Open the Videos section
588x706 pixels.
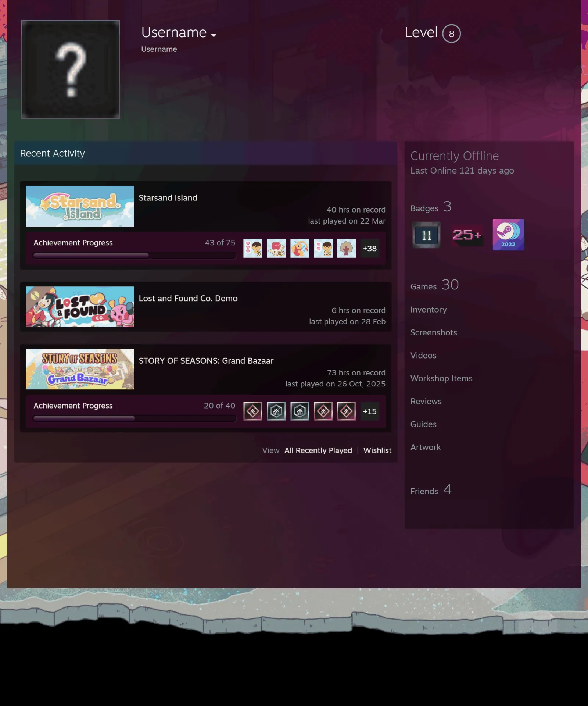[423, 355]
